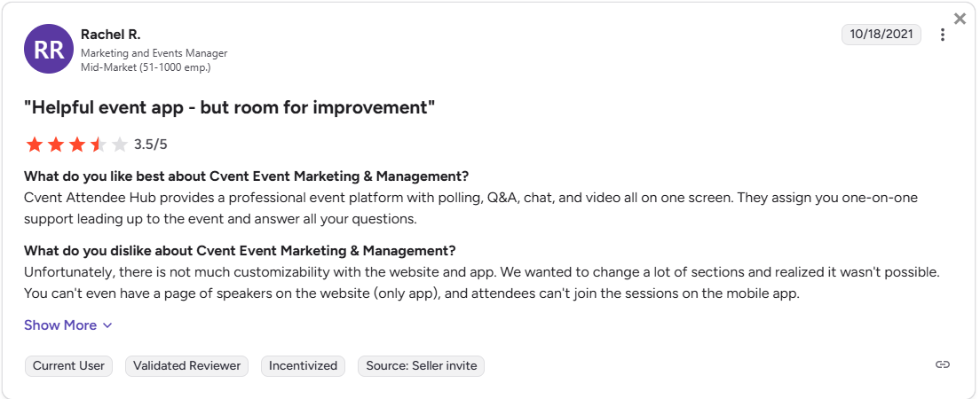980x399 pixels.
Task: Click the half-filled fourth star
Action: [x=99, y=144]
